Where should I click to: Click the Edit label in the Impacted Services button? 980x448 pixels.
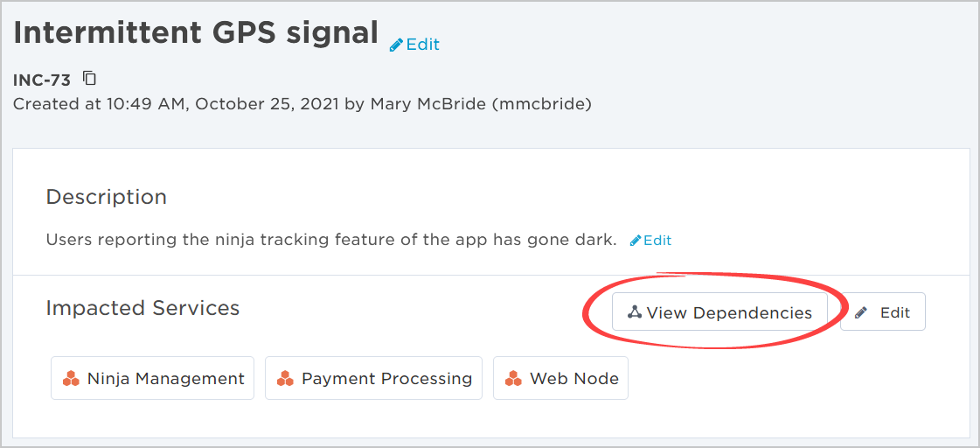[x=895, y=312]
